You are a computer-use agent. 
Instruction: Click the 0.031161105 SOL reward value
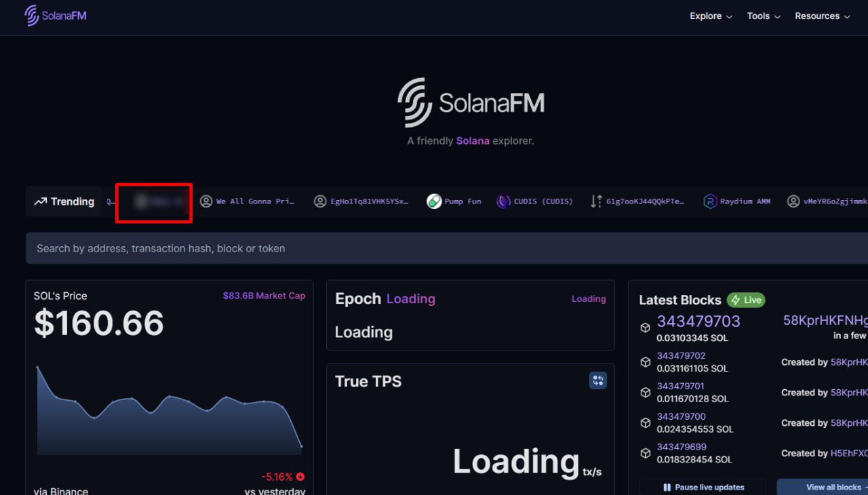click(692, 368)
